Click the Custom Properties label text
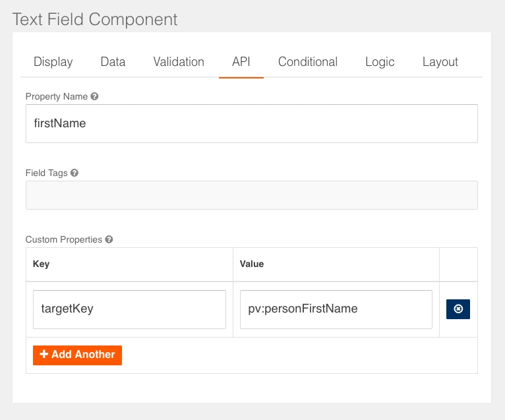Screen dimensions: 505x420 pos(63,239)
